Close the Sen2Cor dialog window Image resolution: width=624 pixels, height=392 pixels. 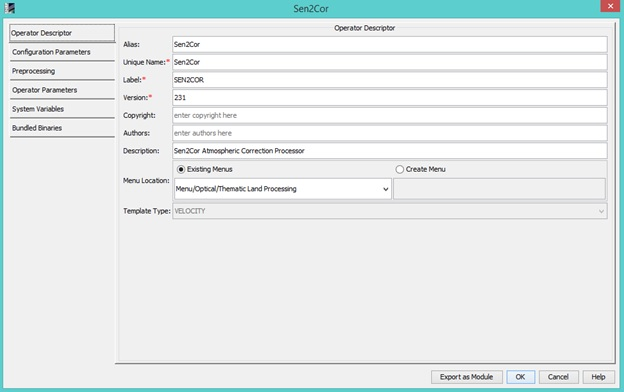pos(610,6)
